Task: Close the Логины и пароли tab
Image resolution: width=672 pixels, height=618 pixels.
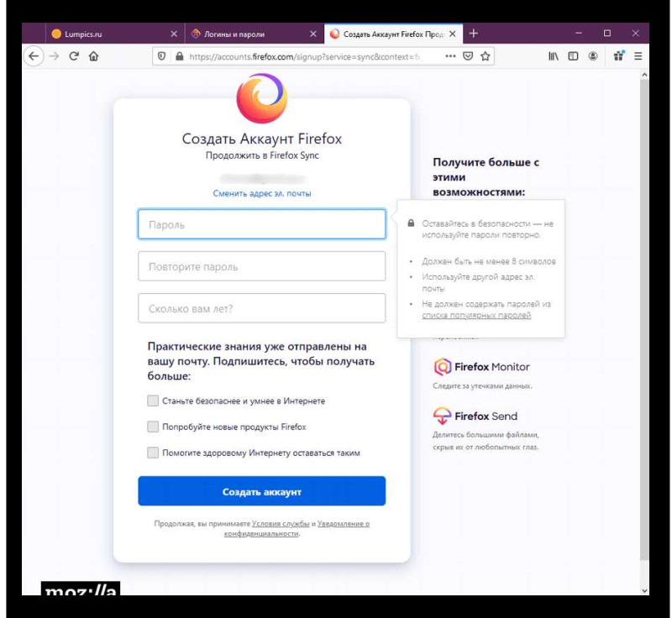Action: coord(313,34)
